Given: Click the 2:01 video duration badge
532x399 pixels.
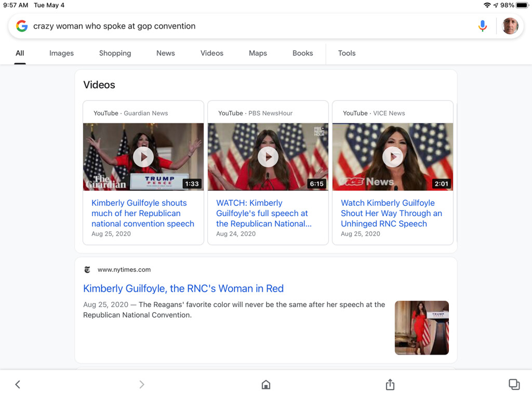Looking at the screenshot, I should [441, 184].
